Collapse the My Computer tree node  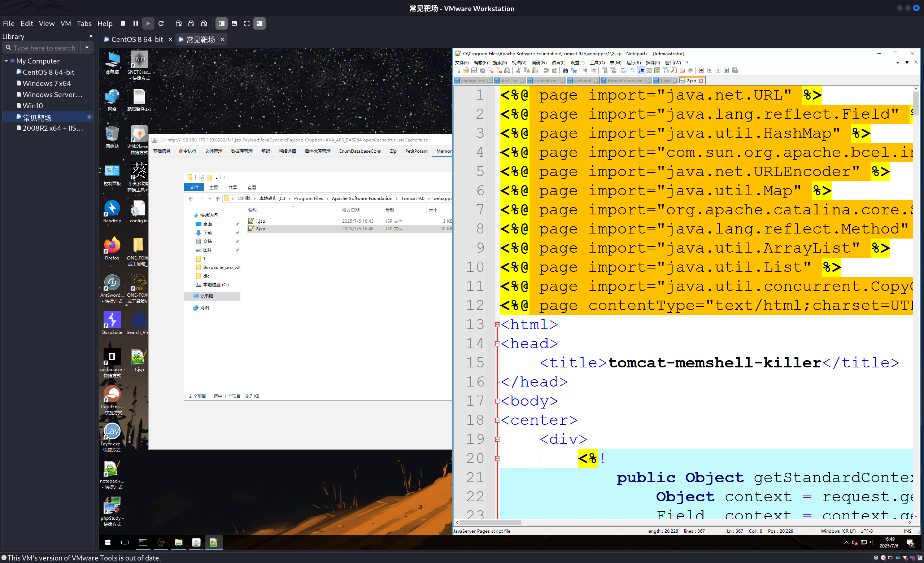(x=6, y=61)
